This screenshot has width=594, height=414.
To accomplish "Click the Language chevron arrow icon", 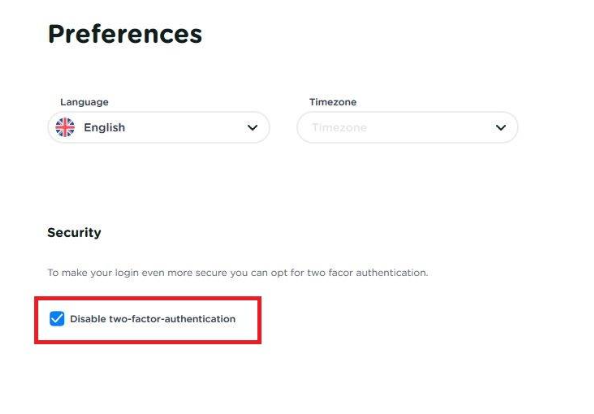I will point(252,128).
